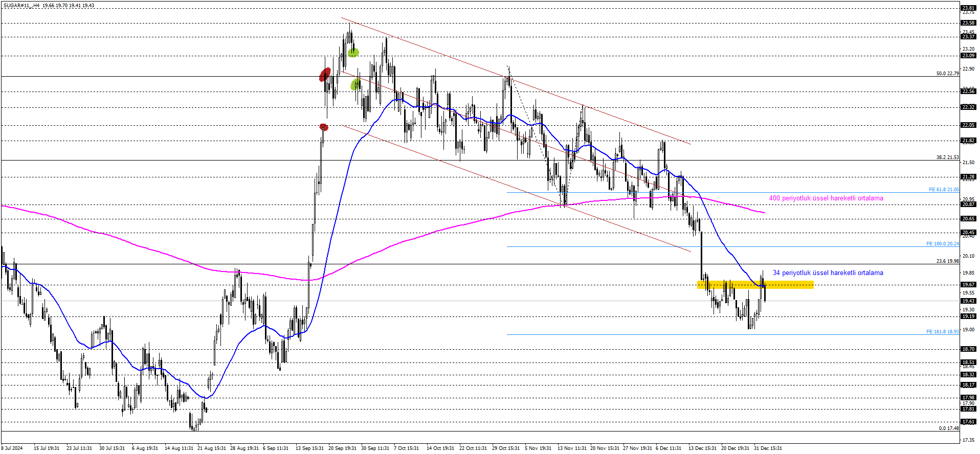Screen dimensions: 980x454
Task: Click the yellow highlighted zone rectangle
Action: point(755,285)
